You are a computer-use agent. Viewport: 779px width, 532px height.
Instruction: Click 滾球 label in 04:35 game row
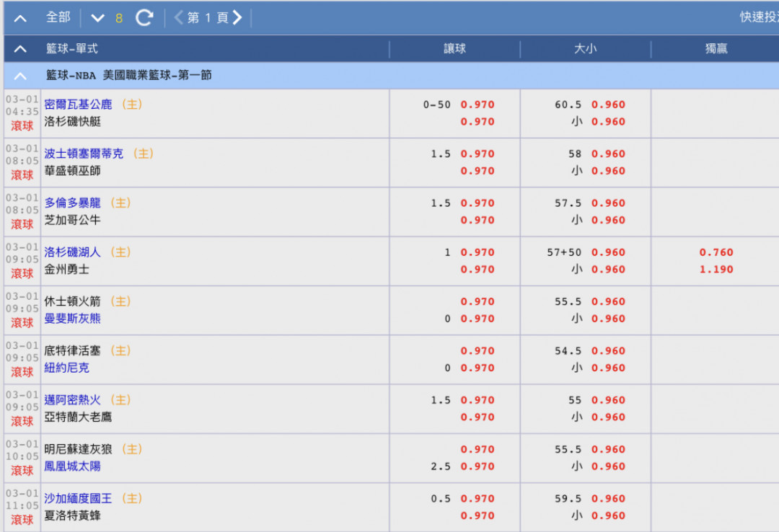(x=22, y=125)
